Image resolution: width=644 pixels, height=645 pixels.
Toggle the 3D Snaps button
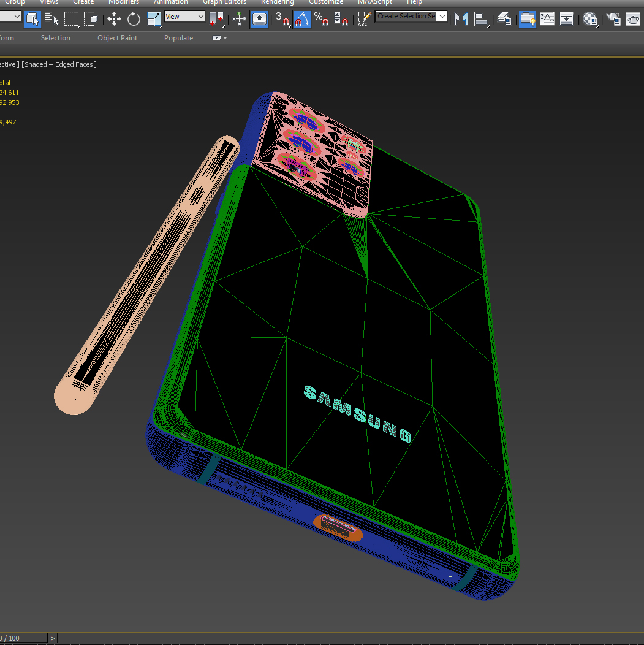pyautogui.click(x=282, y=19)
